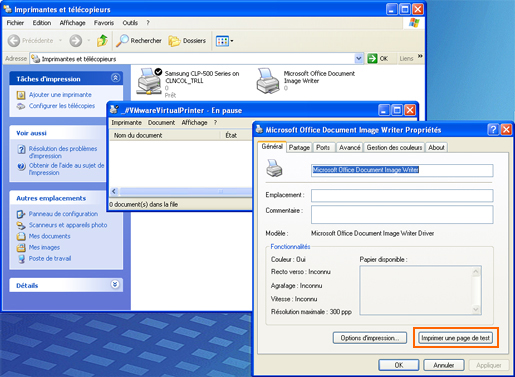
Task: Switch to the Général tab
Action: click(272, 146)
